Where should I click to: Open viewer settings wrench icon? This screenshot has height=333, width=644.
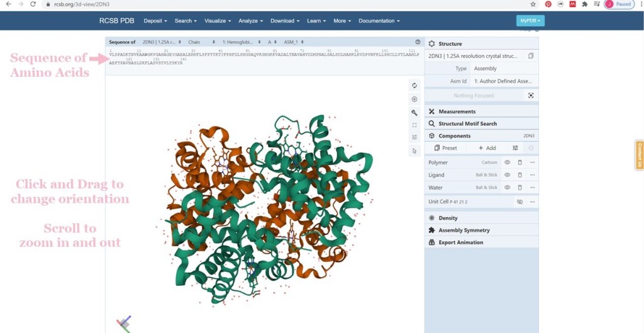coord(414,113)
